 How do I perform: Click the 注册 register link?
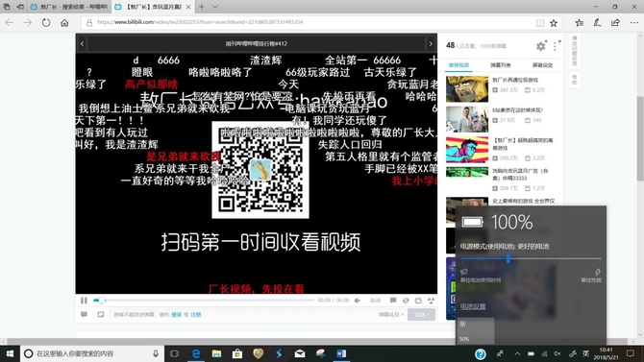click(196, 314)
